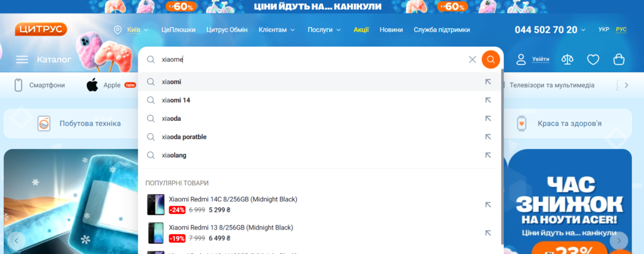Click the Цитрус logo
Screen dimensions: 644x254
point(41,29)
